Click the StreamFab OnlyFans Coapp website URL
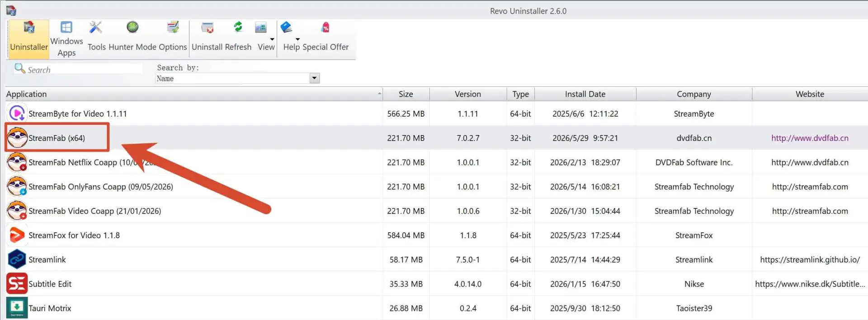Image resolution: width=868 pixels, height=320 pixels. pyautogui.click(x=810, y=187)
